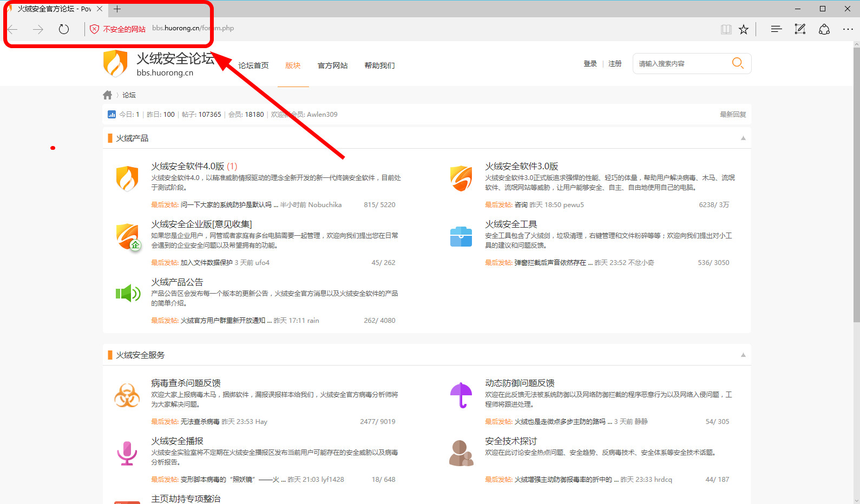Open 火绒安全播报 microphone icon
860x504 pixels.
(x=127, y=453)
